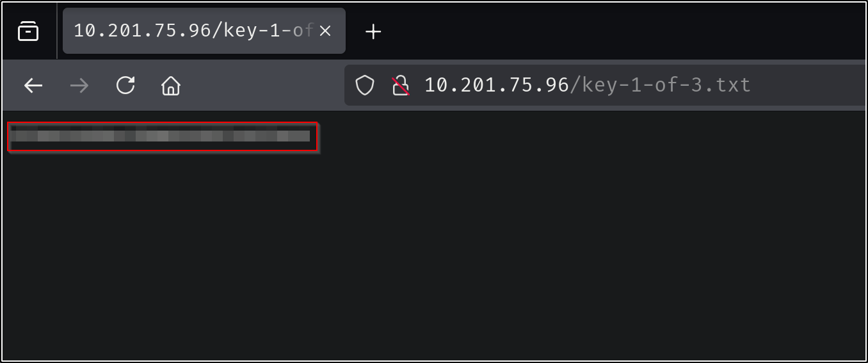Select the 10.201.75.96/key-1-of tab
Screen dimensions: 868x363
click(x=192, y=31)
